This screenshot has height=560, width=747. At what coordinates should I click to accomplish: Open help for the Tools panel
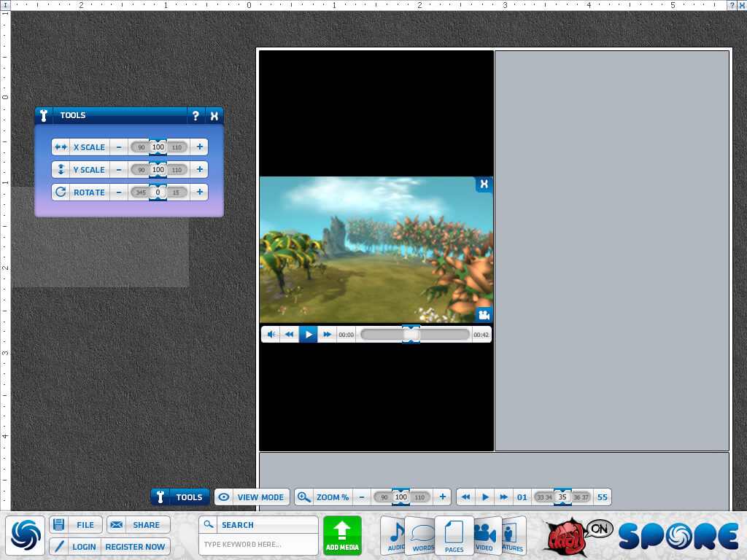(x=196, y=116)
